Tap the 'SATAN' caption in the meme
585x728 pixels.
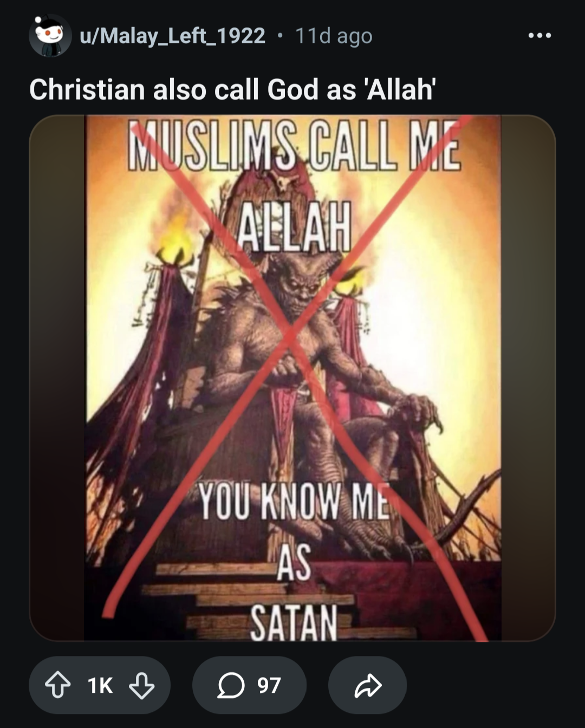pos(294,623)
